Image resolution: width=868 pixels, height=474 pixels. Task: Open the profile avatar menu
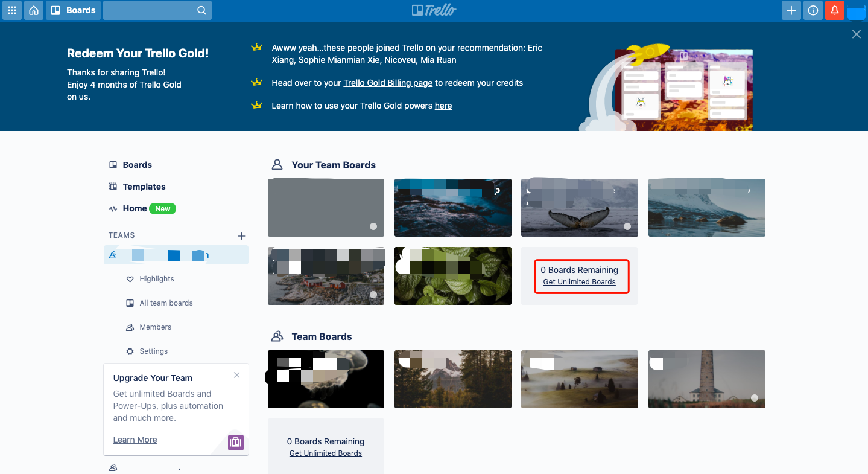click(x=857, y=10)
